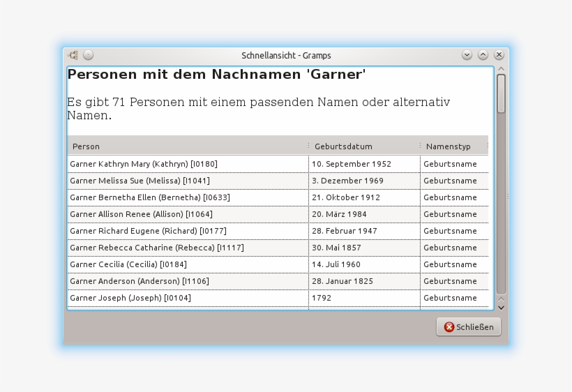The image size is (572, 392).
Task: Select row Garner Richard Eugene (Richard) [I0177]
Action: point(278,231)
